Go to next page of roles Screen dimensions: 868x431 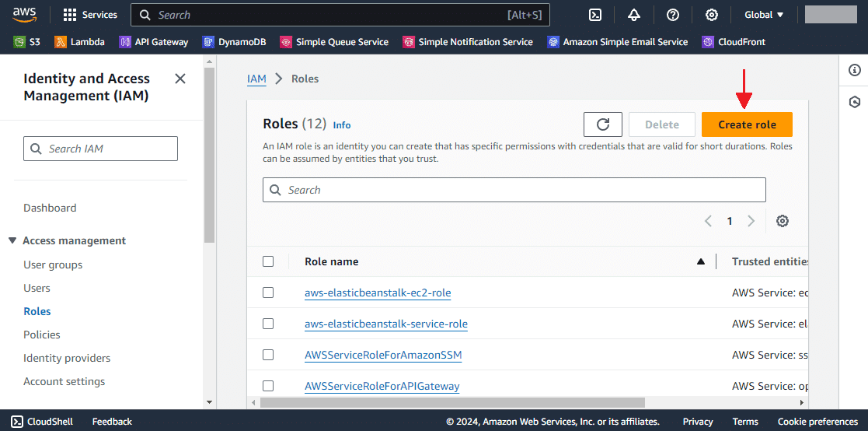(x=751, y=221)
